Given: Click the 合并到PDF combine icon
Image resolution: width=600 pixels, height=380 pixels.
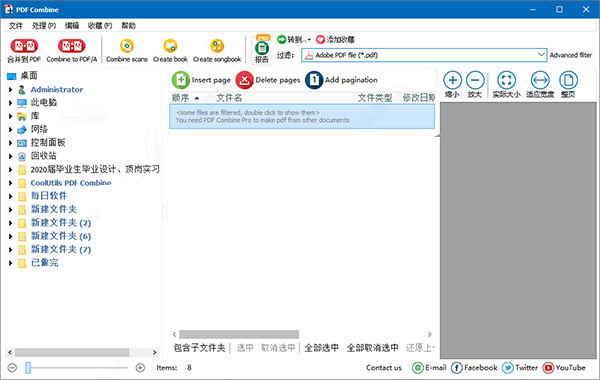Looking at the screenshot, I should click(x=24, y=46).
